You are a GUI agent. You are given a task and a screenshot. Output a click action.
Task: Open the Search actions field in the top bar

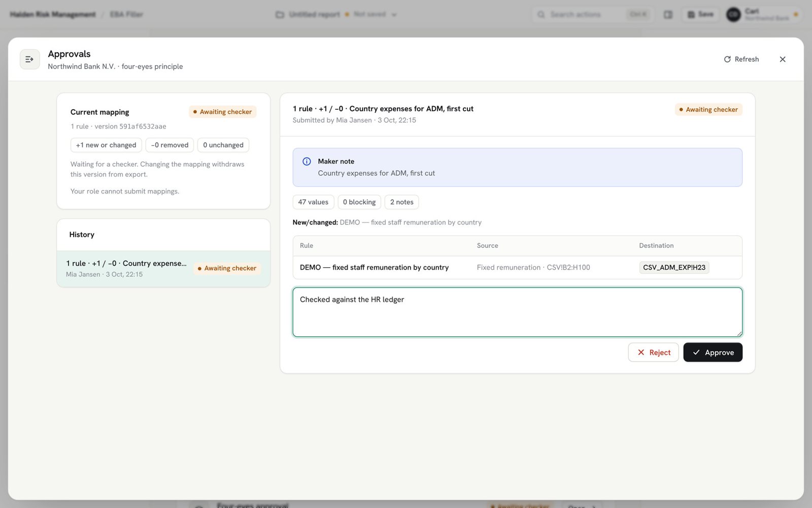[592, 15]
